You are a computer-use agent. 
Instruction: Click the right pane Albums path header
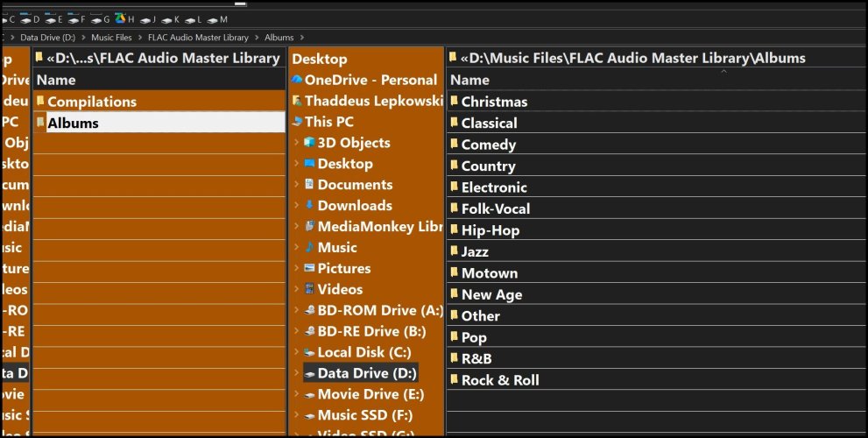click(656, 58)
